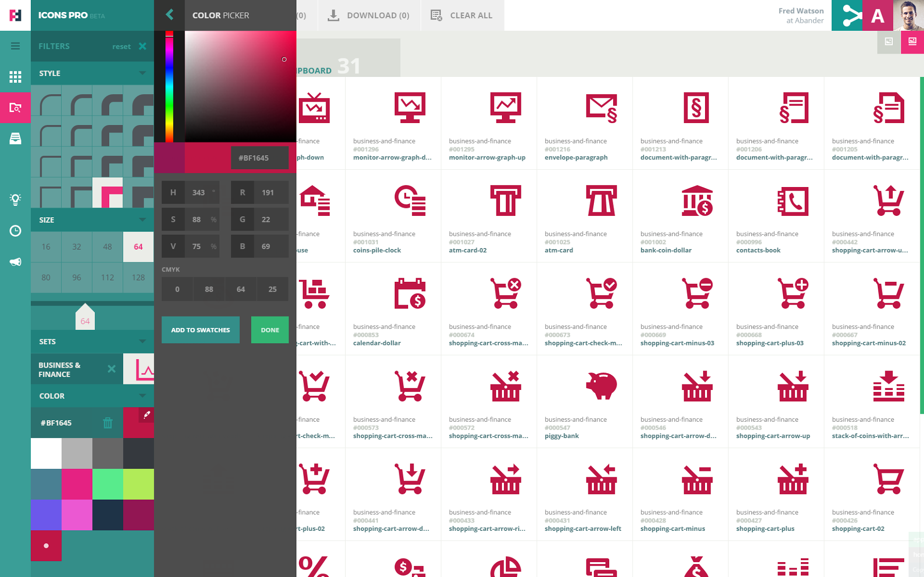Select the calendar-dollar icon

[x=410, y=293]
